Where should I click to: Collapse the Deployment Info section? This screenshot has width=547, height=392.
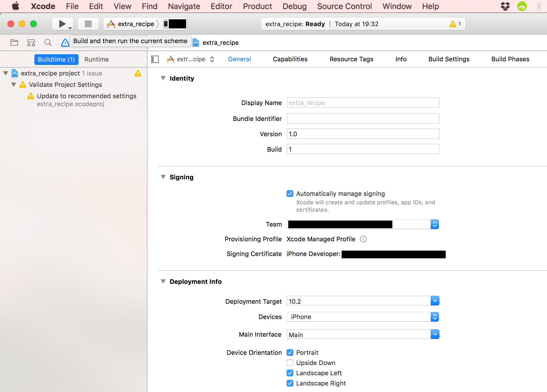click(x=163, y=281)
